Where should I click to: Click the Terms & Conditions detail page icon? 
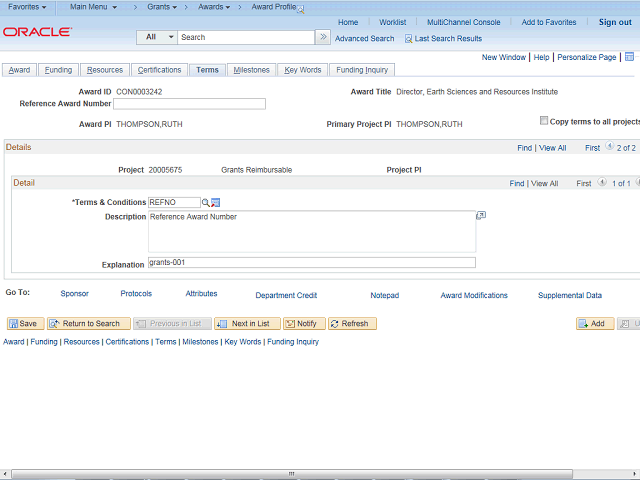pos(216,202)
